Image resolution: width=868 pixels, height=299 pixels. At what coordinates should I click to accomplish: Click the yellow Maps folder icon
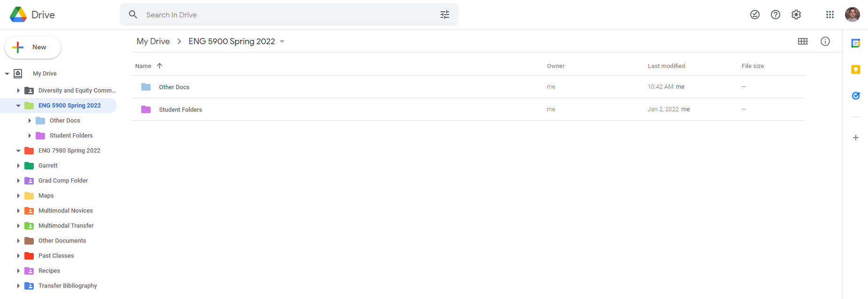pos(29,196)
